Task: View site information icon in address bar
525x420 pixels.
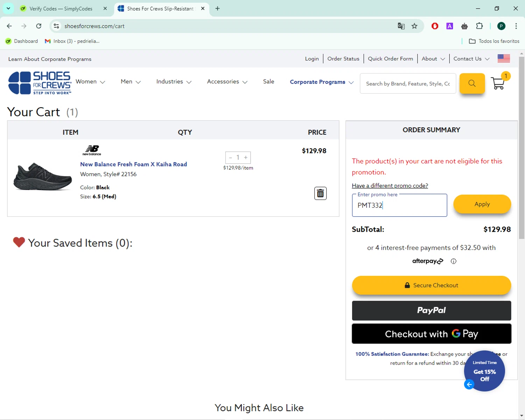Action: (56, 26)
